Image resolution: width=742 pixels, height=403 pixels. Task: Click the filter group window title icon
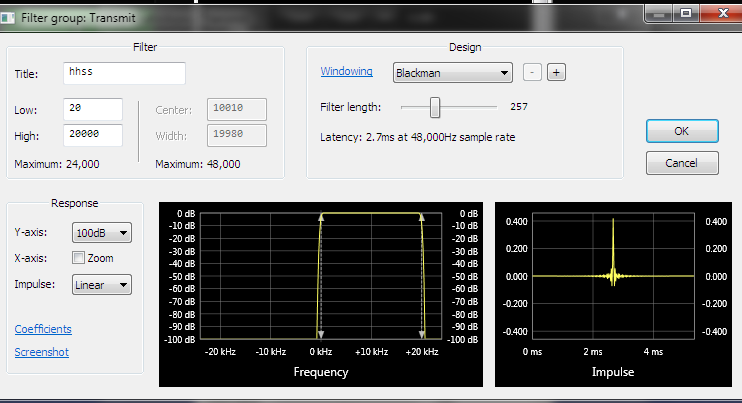pyautogui.click(x=11, y=16)
